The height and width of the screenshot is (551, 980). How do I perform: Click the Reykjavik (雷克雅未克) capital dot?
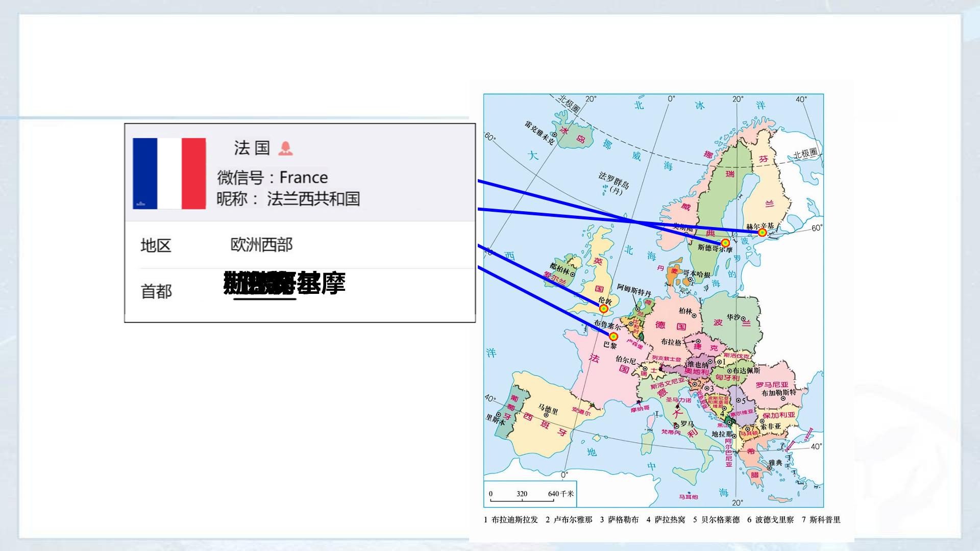[x=555, y=135]
